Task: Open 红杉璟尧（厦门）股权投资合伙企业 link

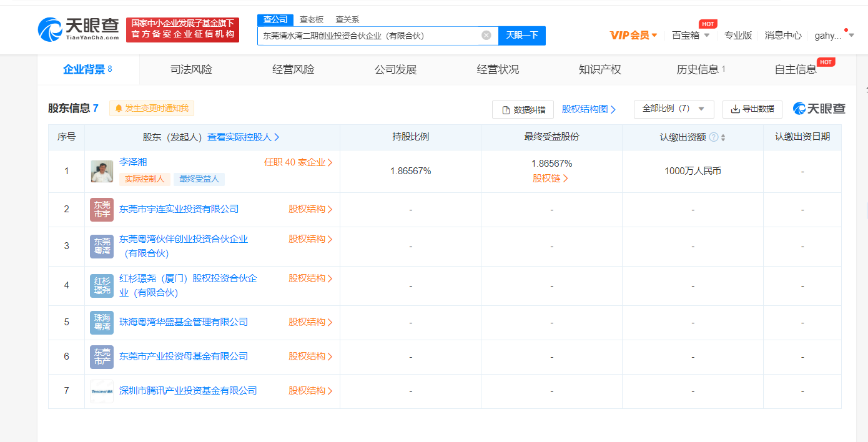Action: [188, 285]
